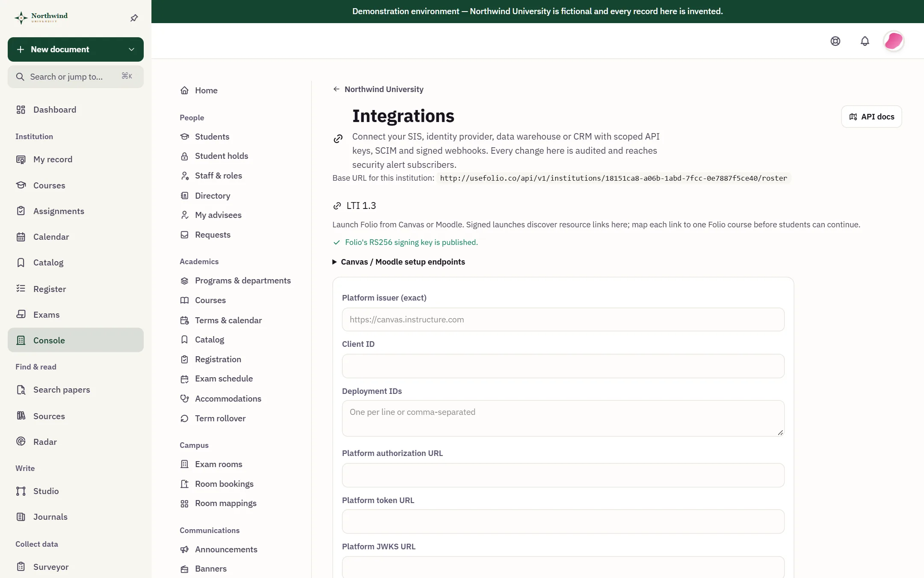Open the help lifebuoy icon
Image resolution: width=924 pixels, height=578 pixels.
(x=835, y=41)
